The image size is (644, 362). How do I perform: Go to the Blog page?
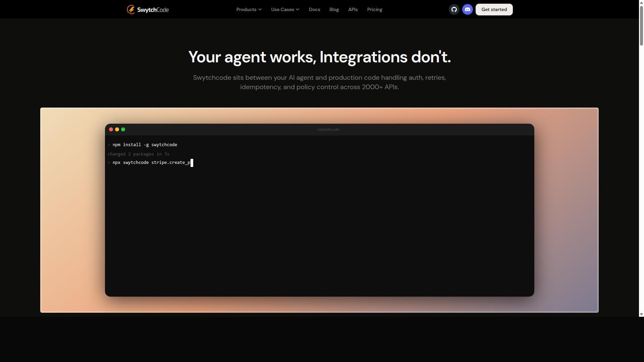[334, 9]
